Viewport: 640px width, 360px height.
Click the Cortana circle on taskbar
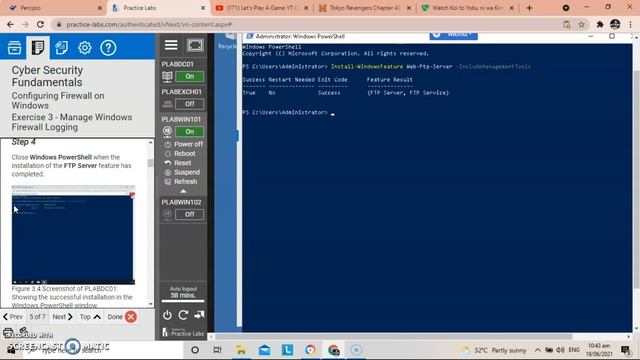coord(195,350)
